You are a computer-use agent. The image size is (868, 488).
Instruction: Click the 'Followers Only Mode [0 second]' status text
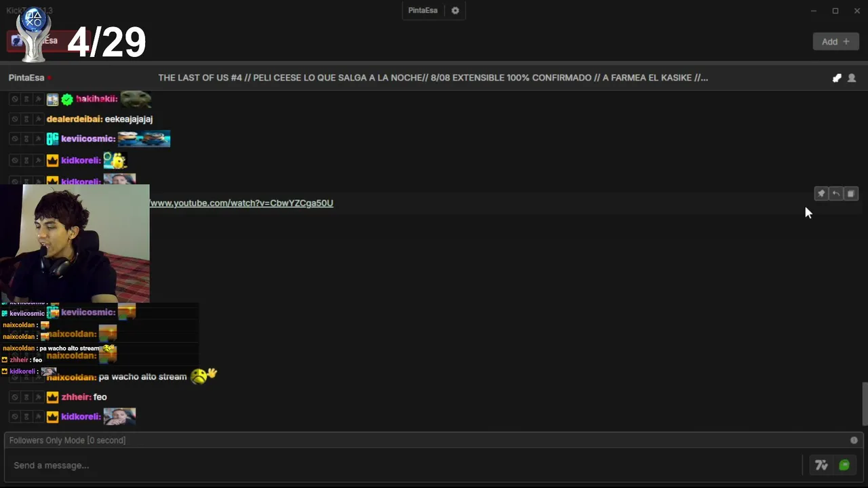coord(67,441)
